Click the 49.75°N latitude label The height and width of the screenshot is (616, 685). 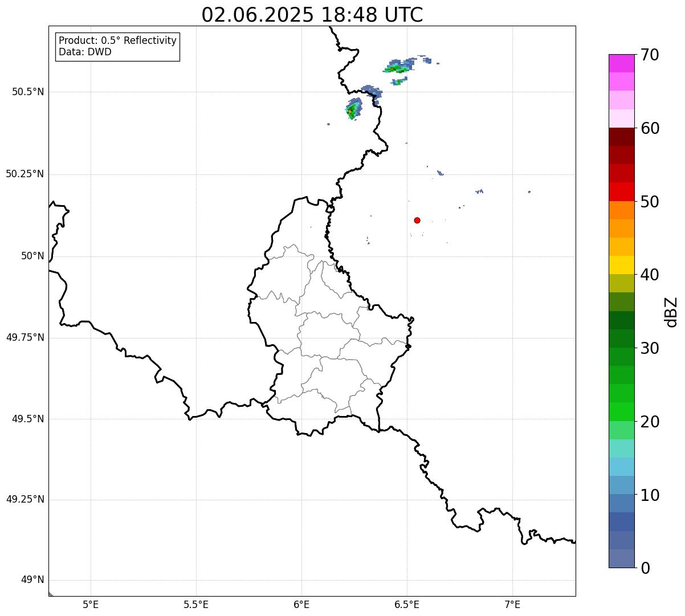point(25,337)
